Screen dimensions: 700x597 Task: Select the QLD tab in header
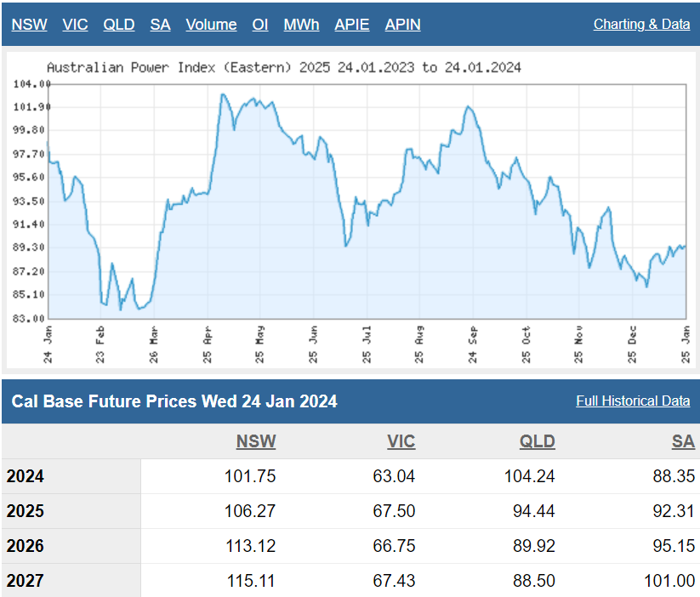[119, 25]
